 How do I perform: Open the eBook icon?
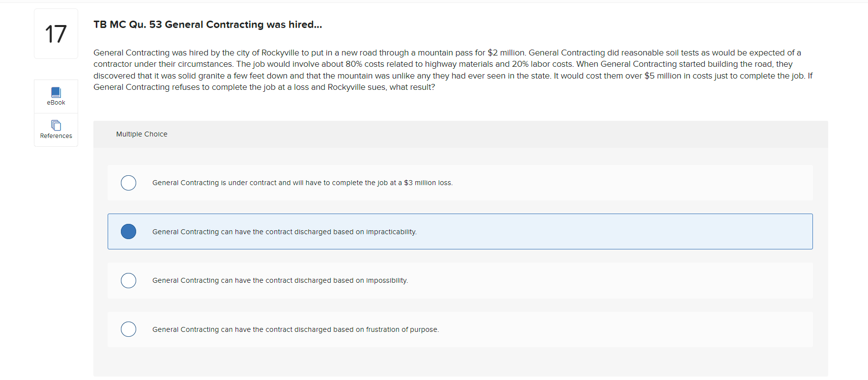pyautogui.click(x=56, y=92)
